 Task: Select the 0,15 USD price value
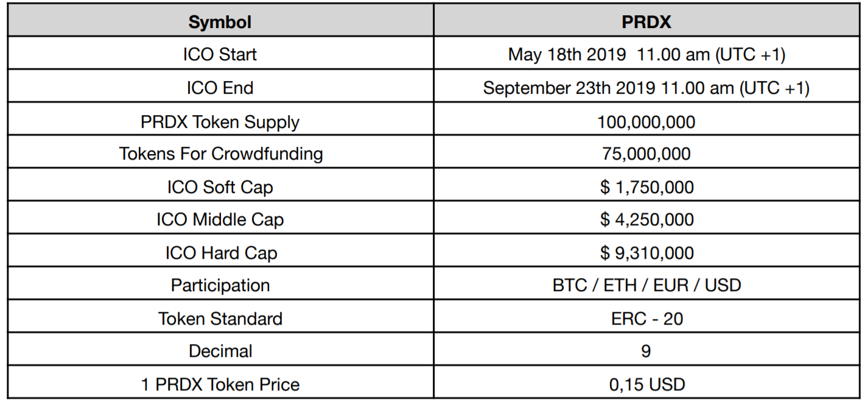coord(646,385)
